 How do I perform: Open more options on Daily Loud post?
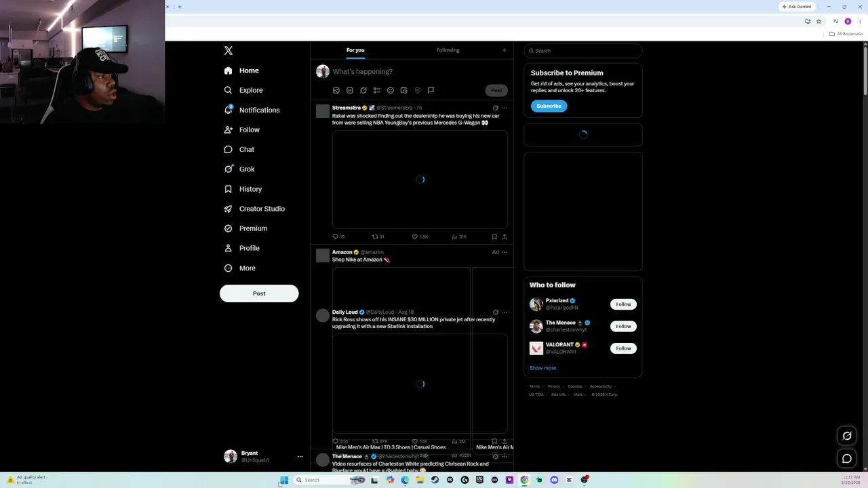[504, 312]
